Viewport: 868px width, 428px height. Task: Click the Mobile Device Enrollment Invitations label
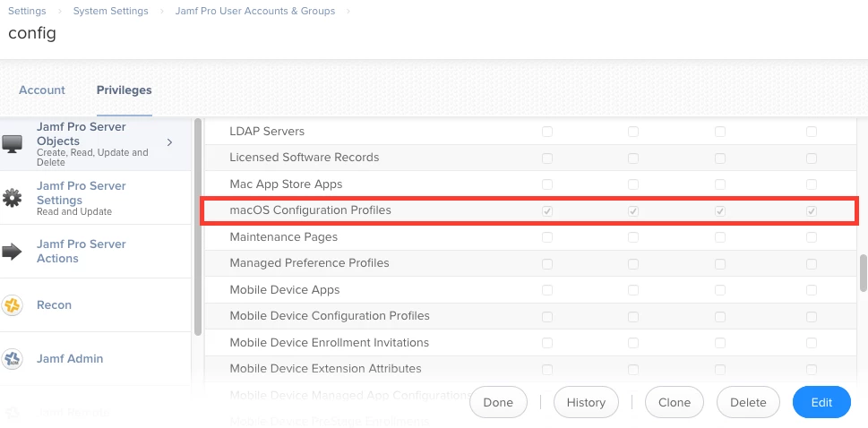click(330, 343)
